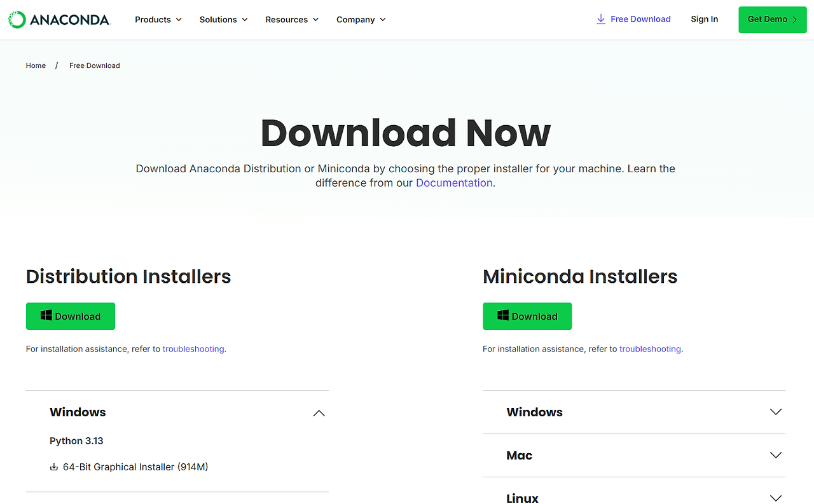Click the Free Download arrow icon in header
This screenshot has height=504, width=814.
[x=601, y=20]
